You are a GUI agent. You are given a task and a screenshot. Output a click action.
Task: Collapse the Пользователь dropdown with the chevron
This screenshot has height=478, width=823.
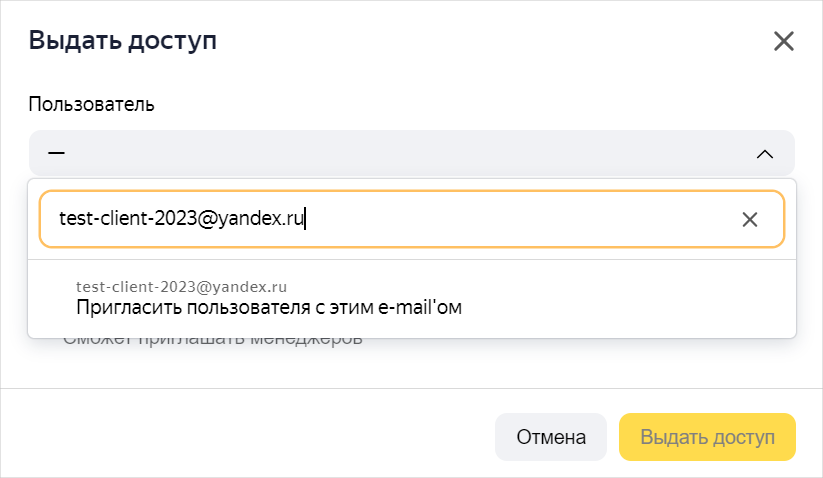pyautogui.click(x=765, y=154)
